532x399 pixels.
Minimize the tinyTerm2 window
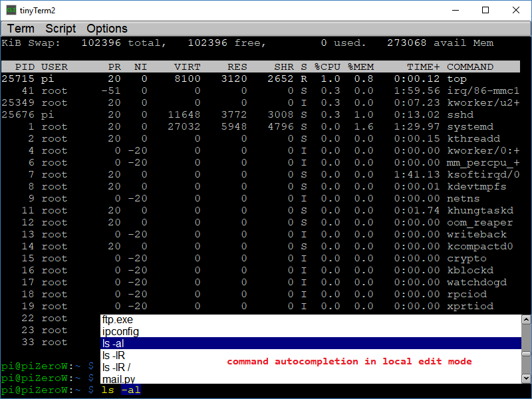(x=456, y=10)
